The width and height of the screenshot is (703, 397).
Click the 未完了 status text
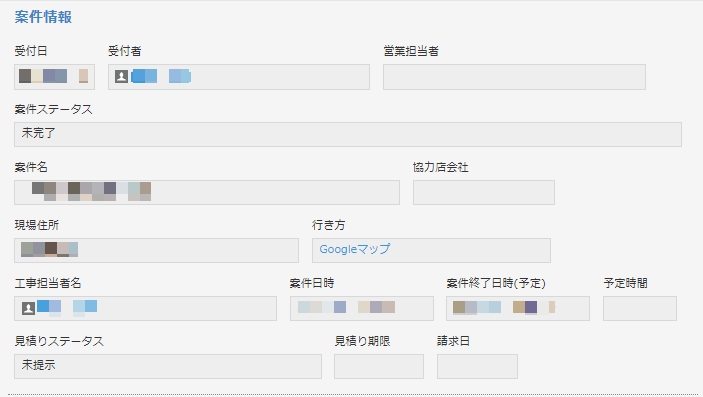[39, 133]
